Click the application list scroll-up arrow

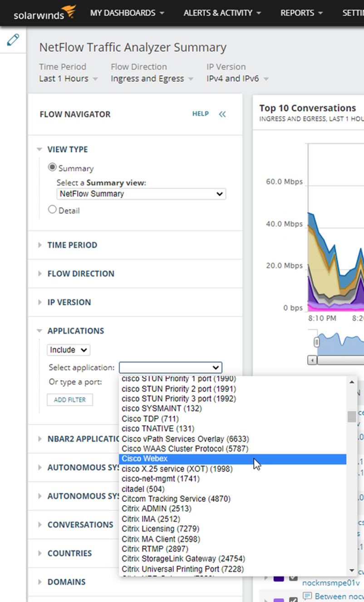point(352,382)
